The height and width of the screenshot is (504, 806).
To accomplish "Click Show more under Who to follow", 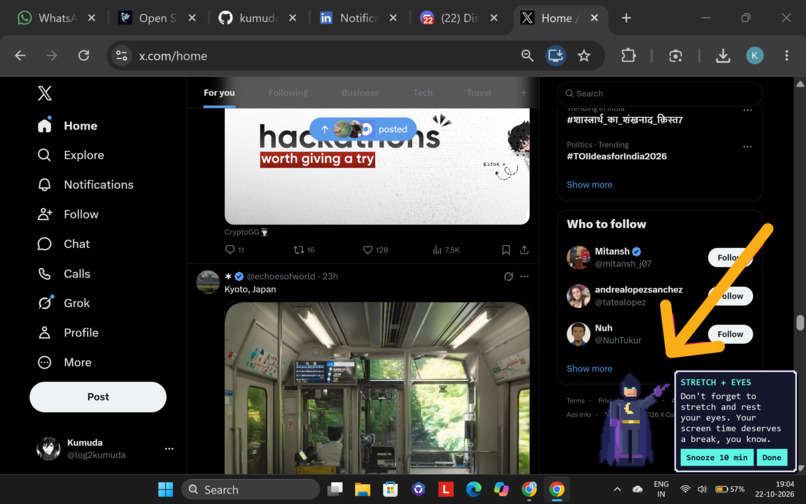I will point(589,369).
